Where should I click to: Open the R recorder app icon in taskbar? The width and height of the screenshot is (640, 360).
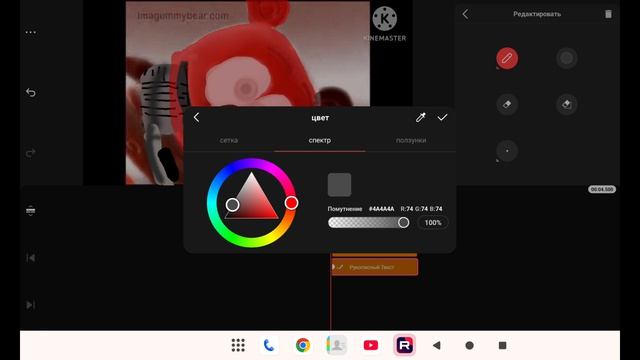click(404, 345)
